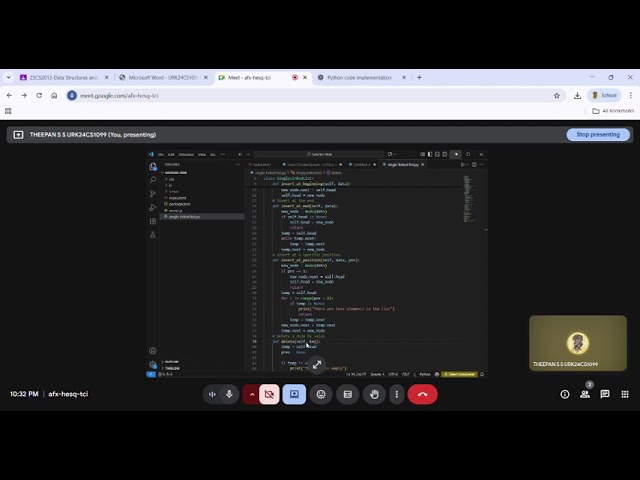The height and width of the screenshot is (480, 640).
Task: Raise hand in the meeting
Action: pos(374,394)
